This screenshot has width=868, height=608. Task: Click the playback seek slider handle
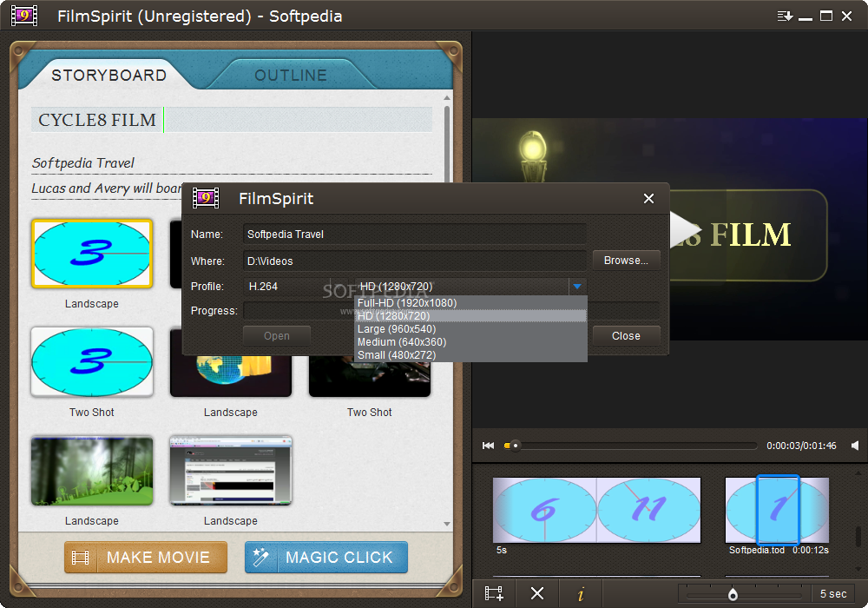click(516, 446)
